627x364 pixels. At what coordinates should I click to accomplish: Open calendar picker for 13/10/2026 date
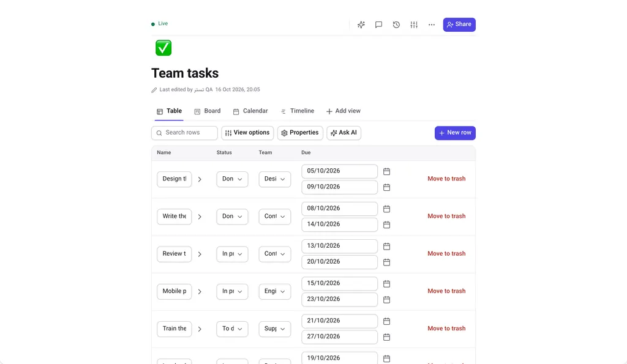(x=387, y=247)
